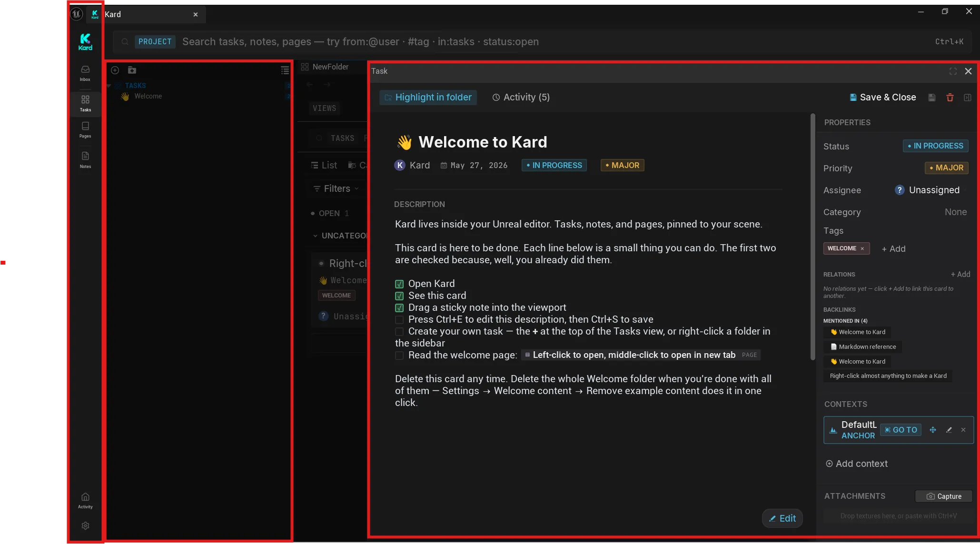The width and height of the screenshot is (980, 544).
Task: Uncheck Drag a sticky note into the viewport
Action: click(x=399, y=308)
